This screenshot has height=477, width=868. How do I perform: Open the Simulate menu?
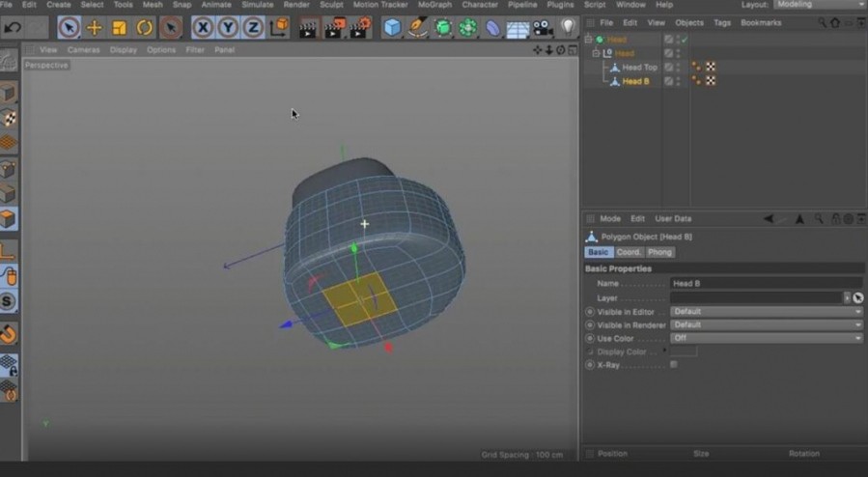pyautogui.click(x=258, y=5)
